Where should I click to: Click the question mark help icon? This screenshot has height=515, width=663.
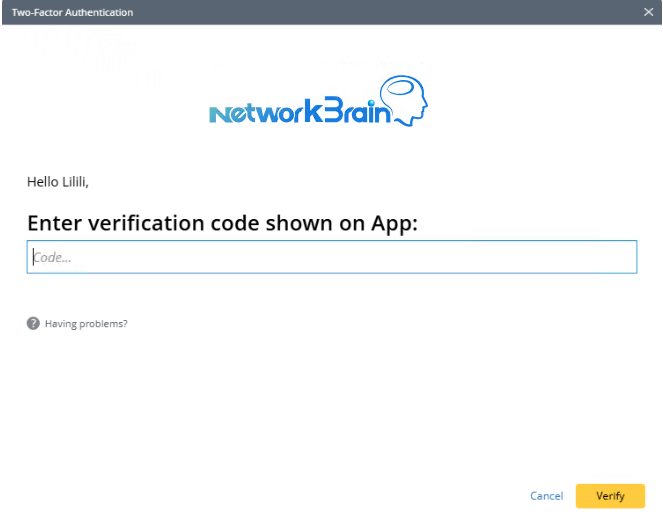[33, 323]
